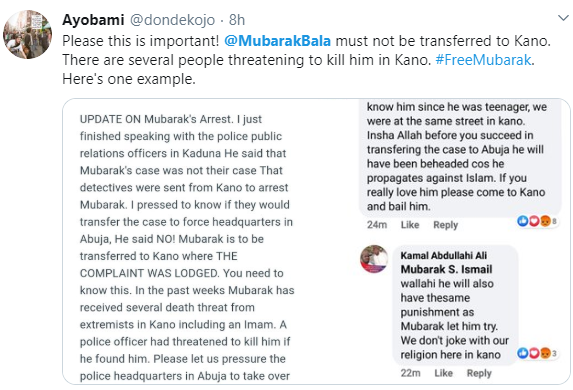Open the #FreeMubarak hashtag
Viewport: 573px width, 390px height.
tap(483, 60)
